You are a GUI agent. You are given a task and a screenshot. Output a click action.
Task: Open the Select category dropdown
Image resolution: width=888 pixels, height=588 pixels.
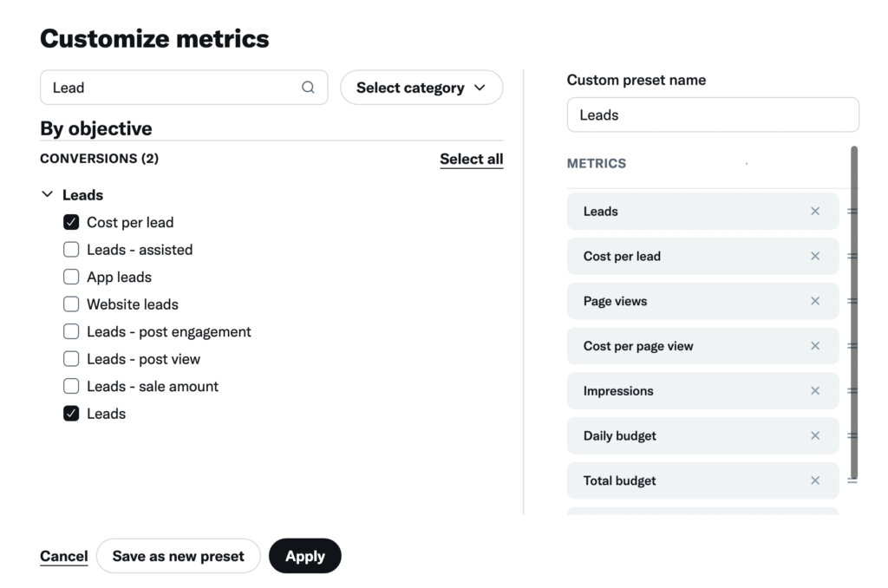click(x=421, y=87)
